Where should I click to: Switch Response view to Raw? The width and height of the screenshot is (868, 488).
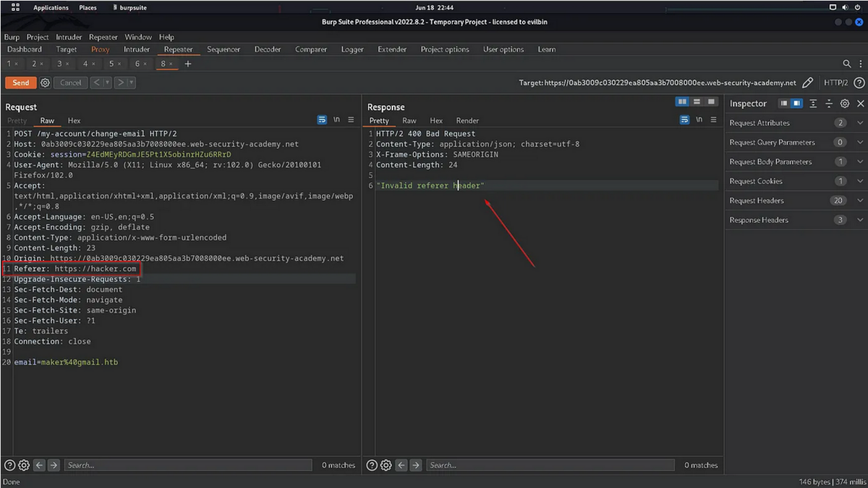tap(409, 121)
